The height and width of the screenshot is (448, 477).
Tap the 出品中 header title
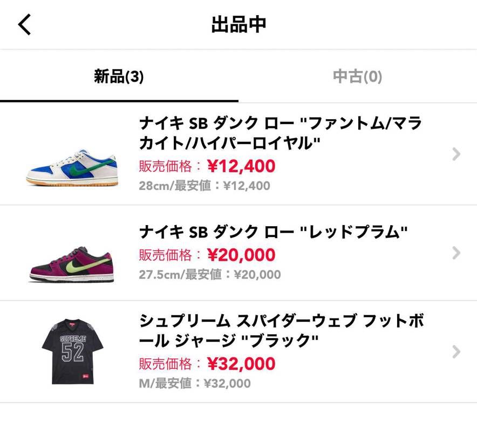238,24
